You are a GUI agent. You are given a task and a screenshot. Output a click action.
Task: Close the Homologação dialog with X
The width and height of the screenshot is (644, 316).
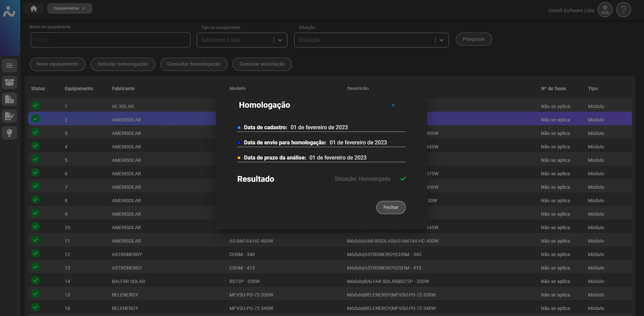[x=393, y=105]
